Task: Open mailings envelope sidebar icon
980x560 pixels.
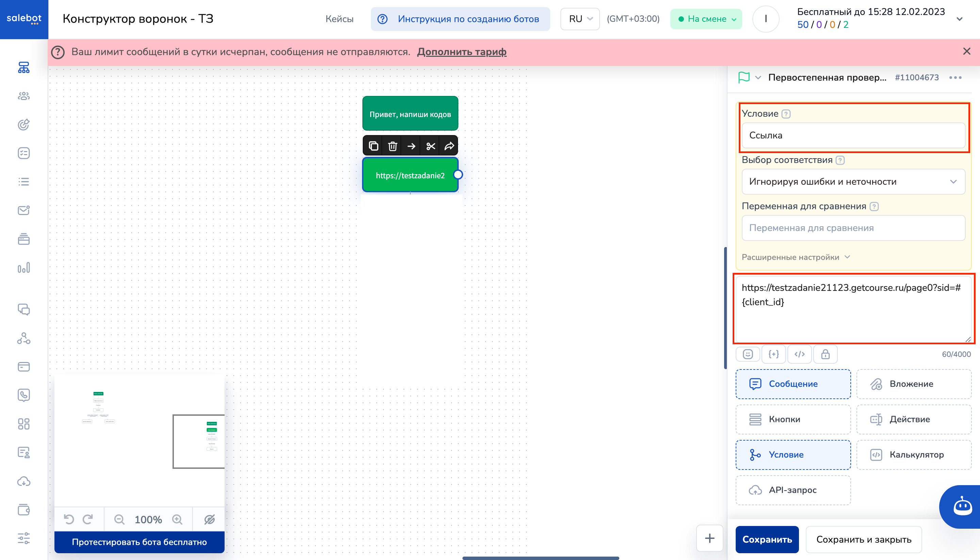Action: click(x=24, y=210)
